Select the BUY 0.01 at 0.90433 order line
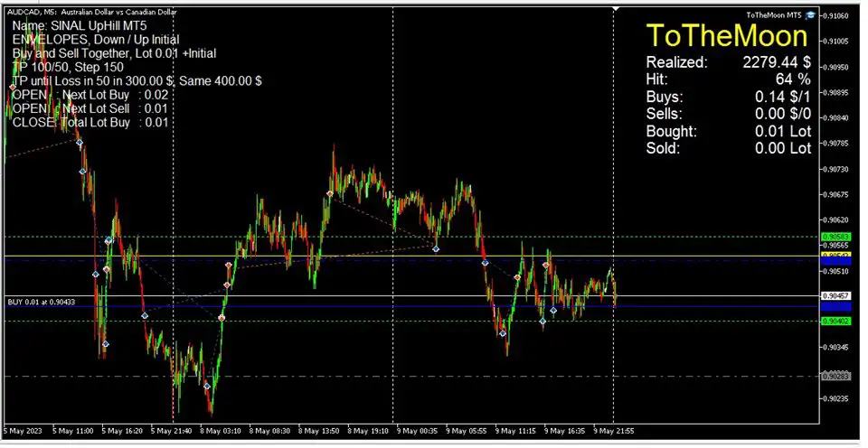 [x=42, y=301]
